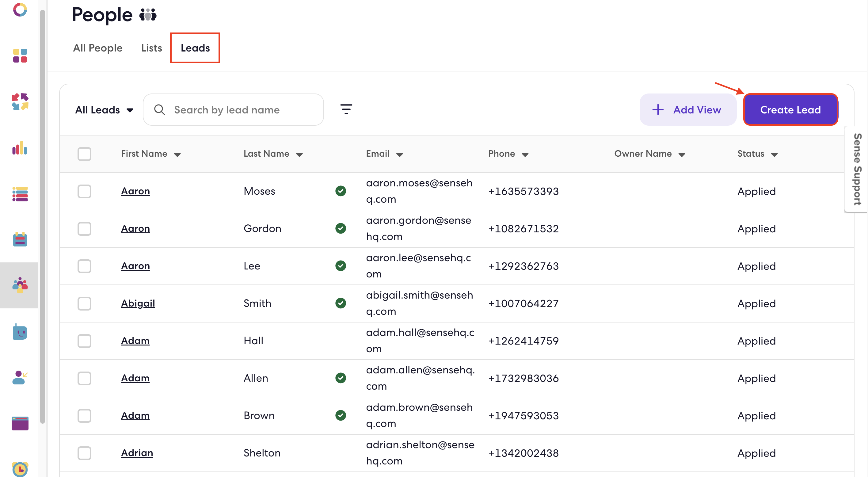
Task: Check the box for Abigail Smith
Action: (84, 304)
